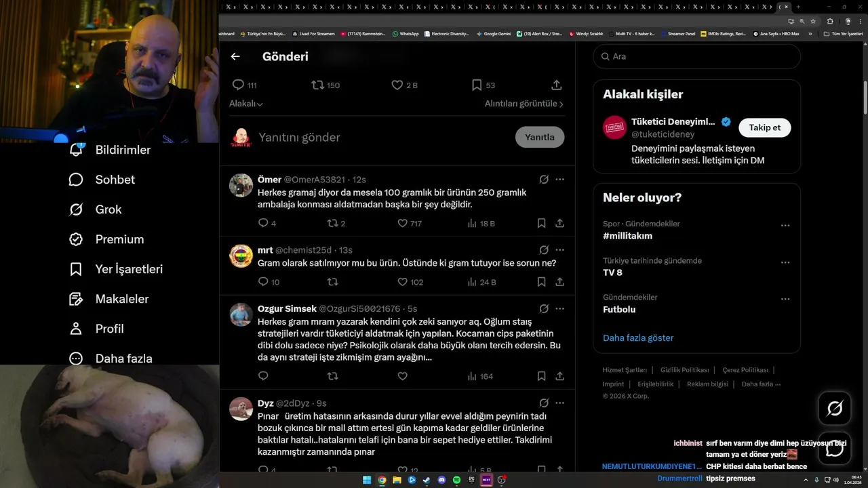Expand bookmarks bar overflow chevron
868x488 pixels.
pos(810,33)
